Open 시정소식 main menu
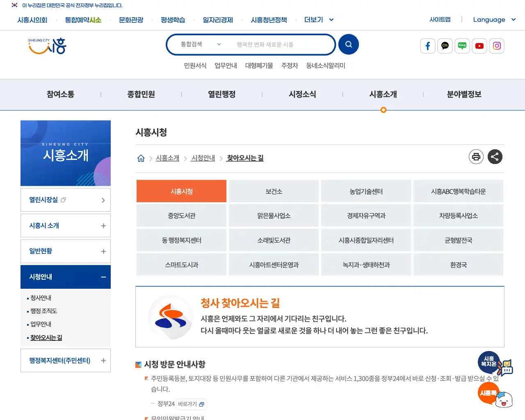Image resolution: width=525 pixels, height=420 pixels. tap(302, 94)
